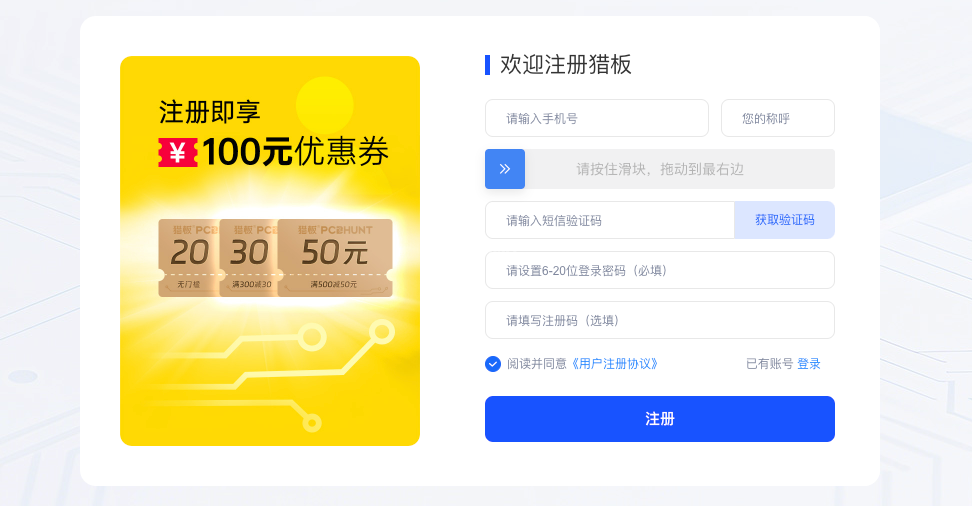Click the 欢迎注册猎板 heading
The width and height of the screenshot is (972, 506).
tap(566, 65)
